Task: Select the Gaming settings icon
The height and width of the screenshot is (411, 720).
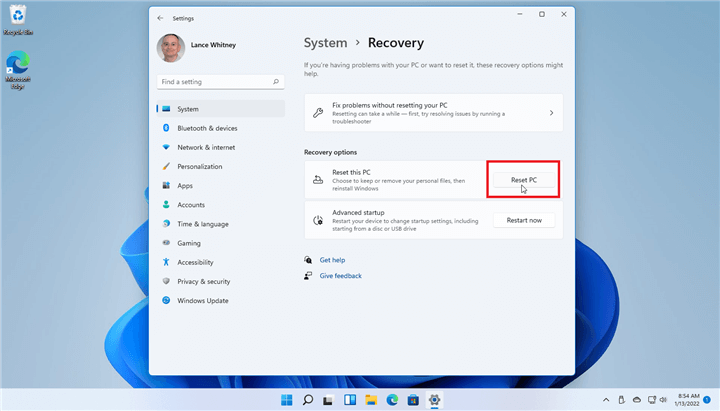Action: [x=166, y=243]
